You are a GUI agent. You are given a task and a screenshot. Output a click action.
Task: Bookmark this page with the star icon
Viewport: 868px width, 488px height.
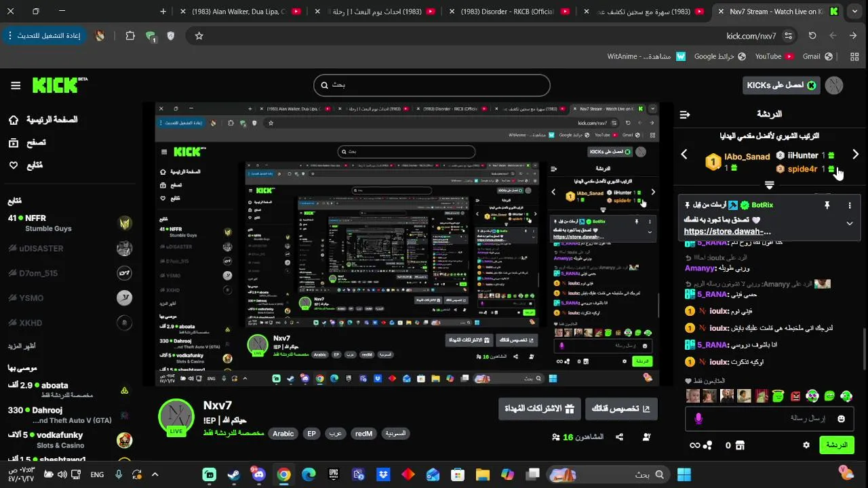(x=199, y=36)
